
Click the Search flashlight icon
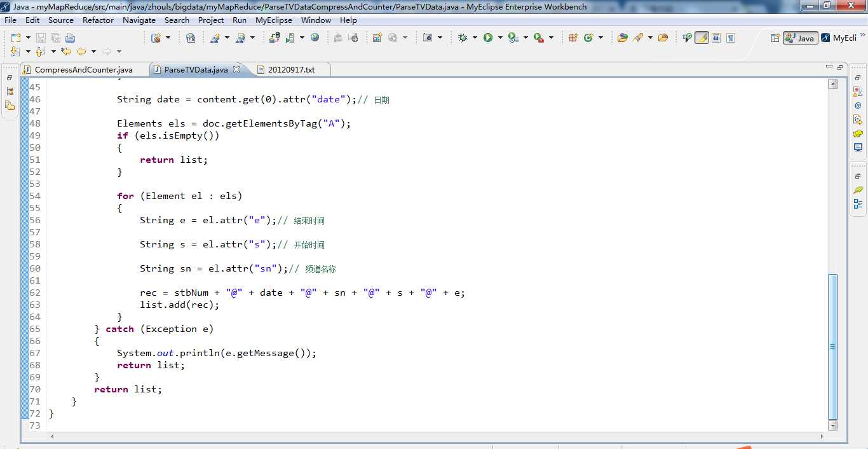(x=638, y=38)
